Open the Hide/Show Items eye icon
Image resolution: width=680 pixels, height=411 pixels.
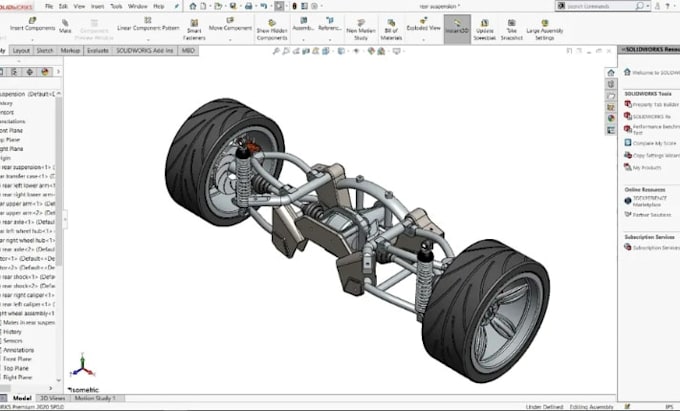pyautogui.click(x=356, y=51)
